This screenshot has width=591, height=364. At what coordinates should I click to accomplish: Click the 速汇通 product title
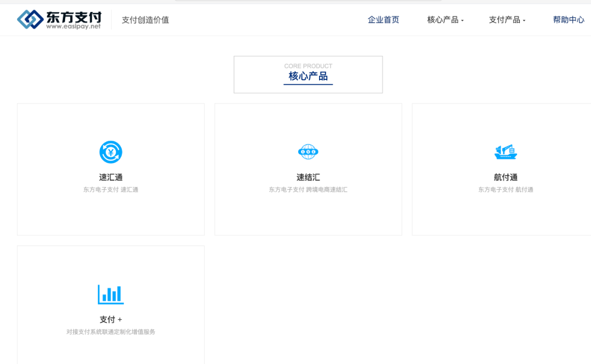tap(111, 177)
